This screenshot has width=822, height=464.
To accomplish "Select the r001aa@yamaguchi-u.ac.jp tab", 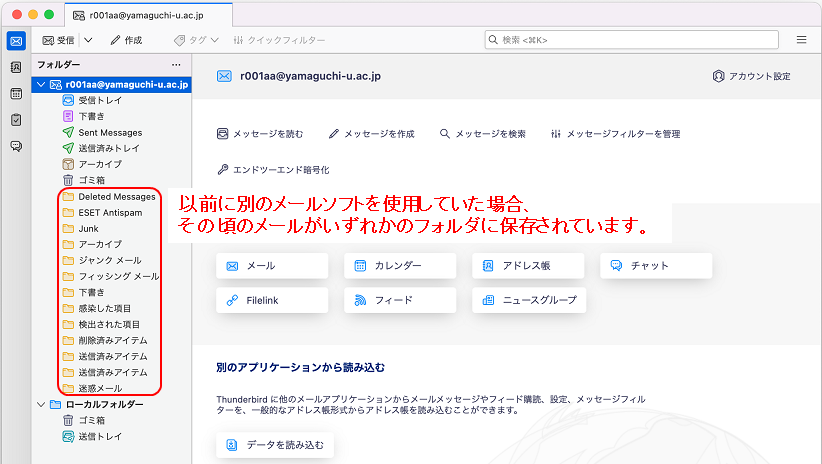I will tap(148, 15).
